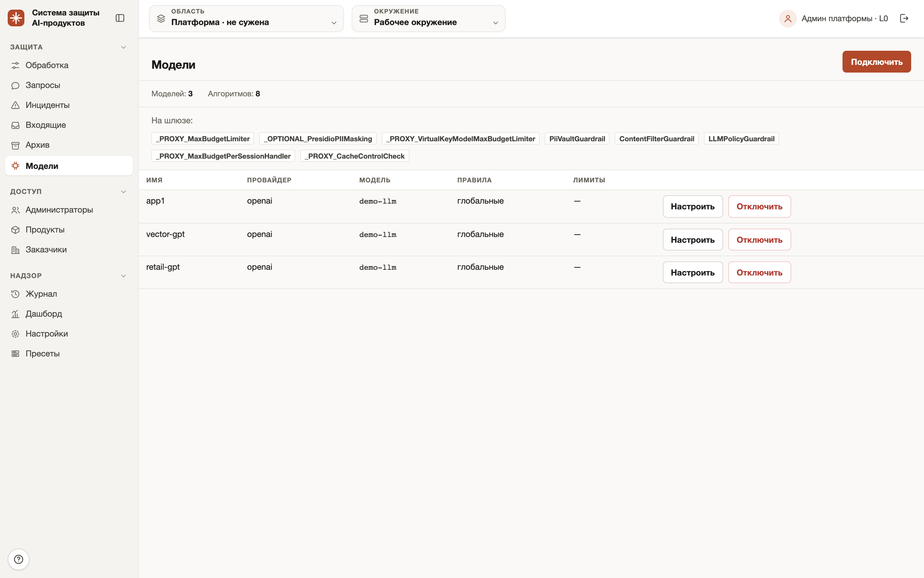The height and width of the screenshot is (578, 924).
Task: Click the logout icon
Action: click(904, 18)
